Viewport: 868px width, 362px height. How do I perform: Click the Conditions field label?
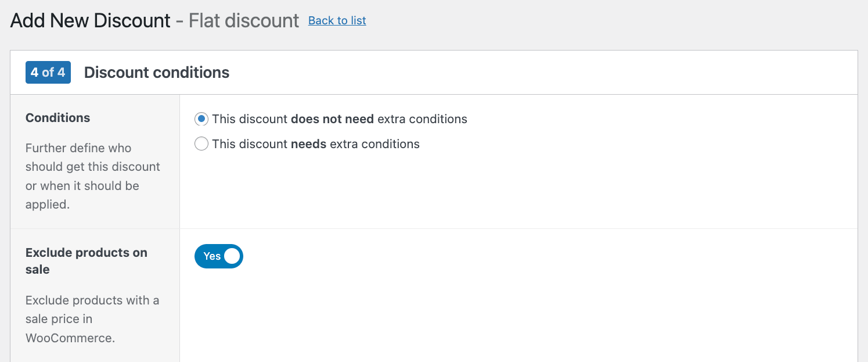(58, 117)
